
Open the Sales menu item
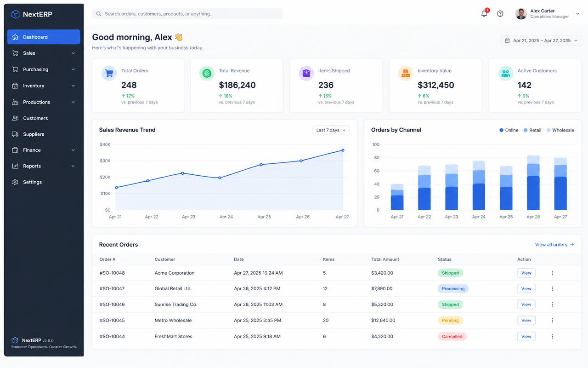44,53
